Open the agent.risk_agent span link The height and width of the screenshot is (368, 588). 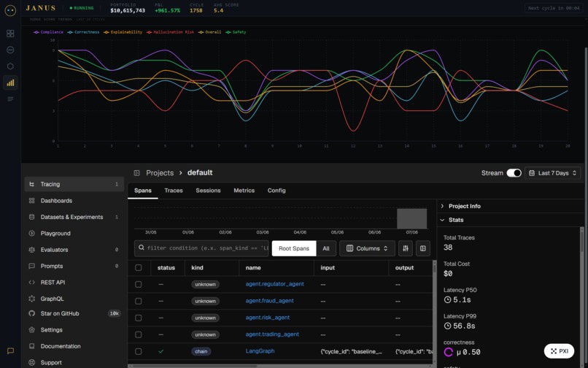(x=268, y=318)
